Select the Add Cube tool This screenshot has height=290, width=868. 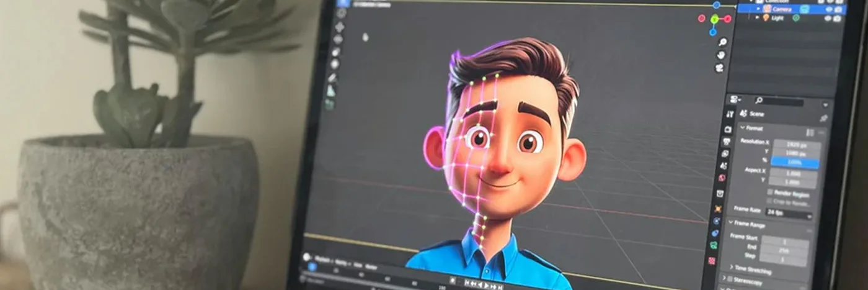(x=329, y=105)
